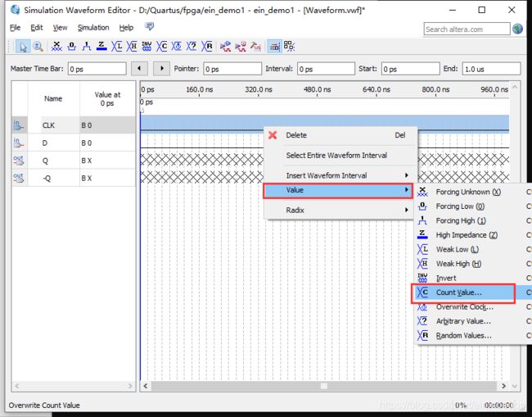The width and height of the screenshot is (532, 417).
Task: Click Snap to Transition toolbar icon
Action: (x=289, y=47)
